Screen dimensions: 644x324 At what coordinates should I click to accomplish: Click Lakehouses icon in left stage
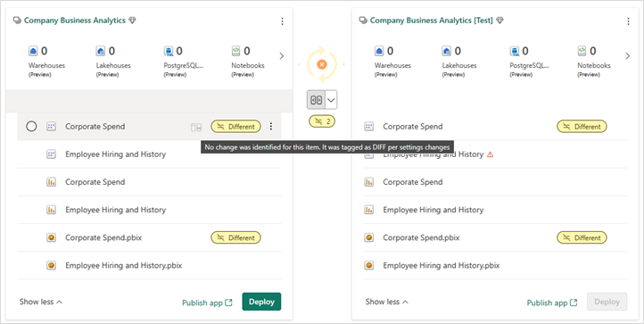click(x=101, y=51)
